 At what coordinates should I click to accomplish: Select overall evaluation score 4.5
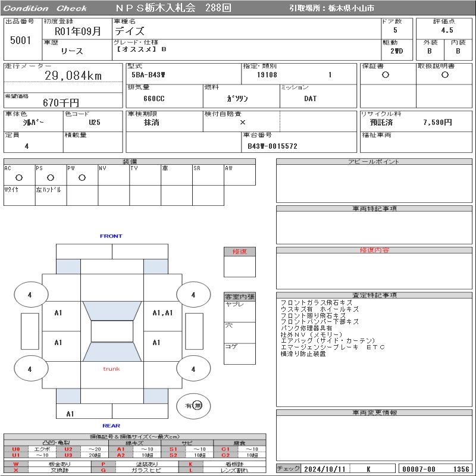coord(447,30)
